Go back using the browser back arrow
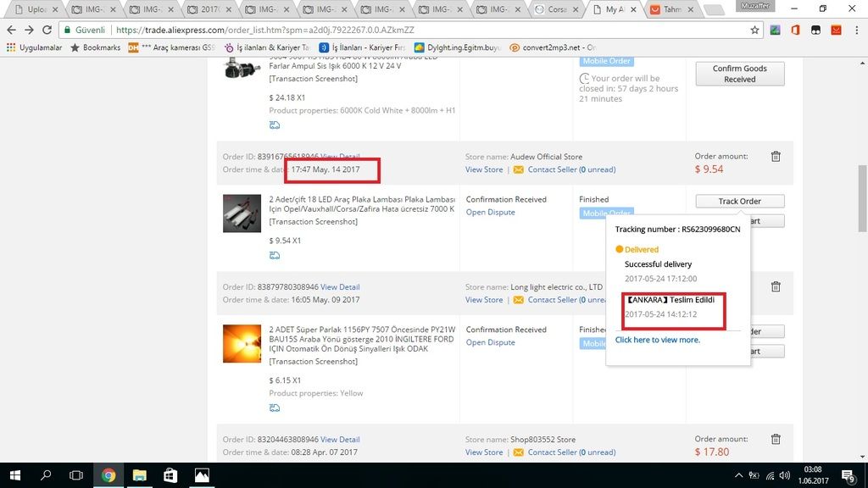The image size is (868, 488). point(12,30)
